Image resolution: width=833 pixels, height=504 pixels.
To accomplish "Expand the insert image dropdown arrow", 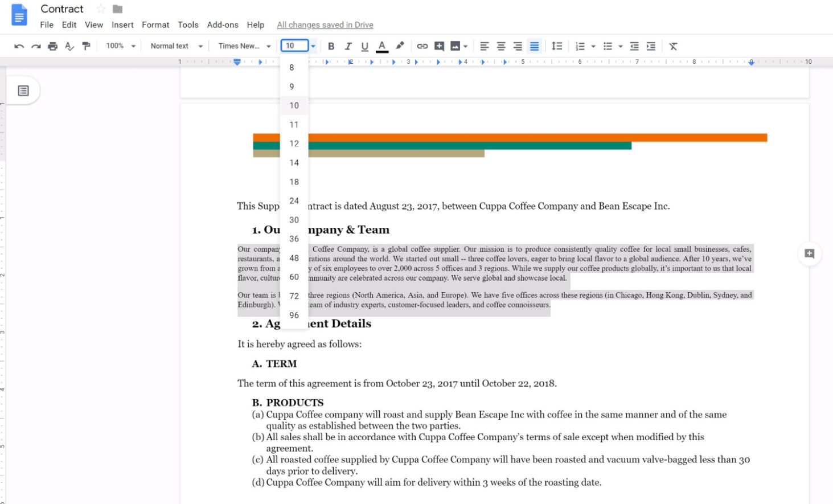I will (466, 46).
